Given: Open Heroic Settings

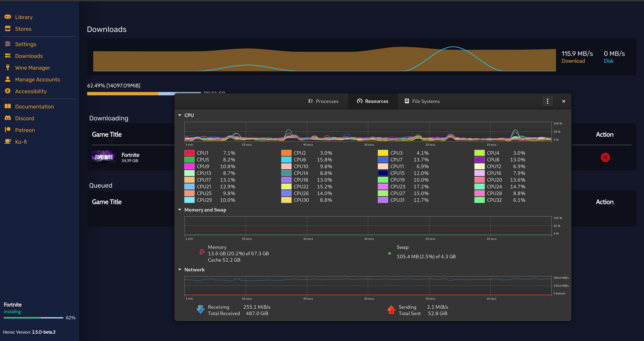Looking at the screenshot, I should point(26,44).
